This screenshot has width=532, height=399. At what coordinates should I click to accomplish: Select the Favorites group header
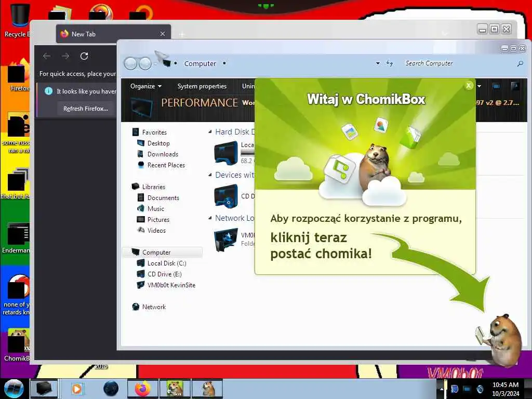pyautogui.click(x=154, y=132)
